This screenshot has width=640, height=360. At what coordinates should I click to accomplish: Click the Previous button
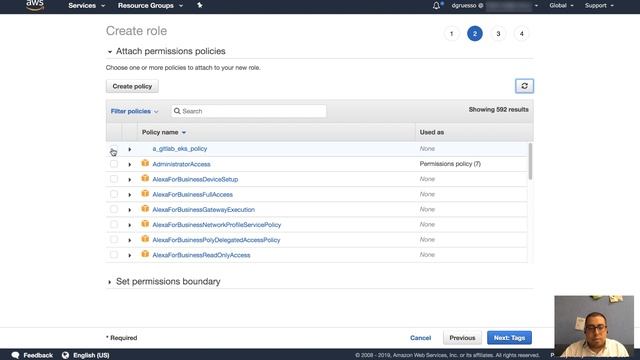pyautogui.click(x=462, y=338)
